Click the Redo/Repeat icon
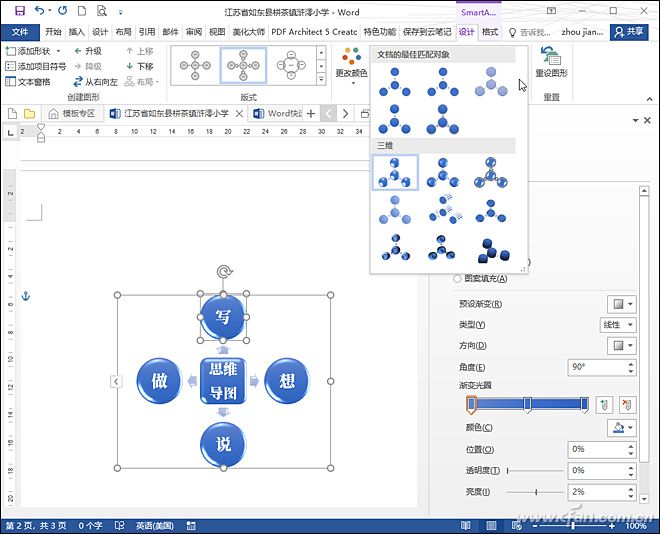This screenshot has width=660, height=534. click(x=63, y=11)
